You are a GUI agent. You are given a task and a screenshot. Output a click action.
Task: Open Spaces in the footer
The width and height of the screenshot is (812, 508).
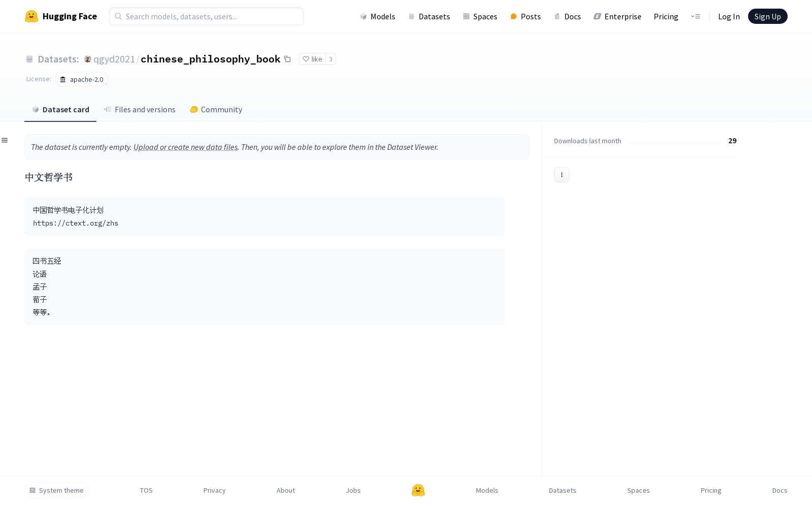click(x=638, y=490)
